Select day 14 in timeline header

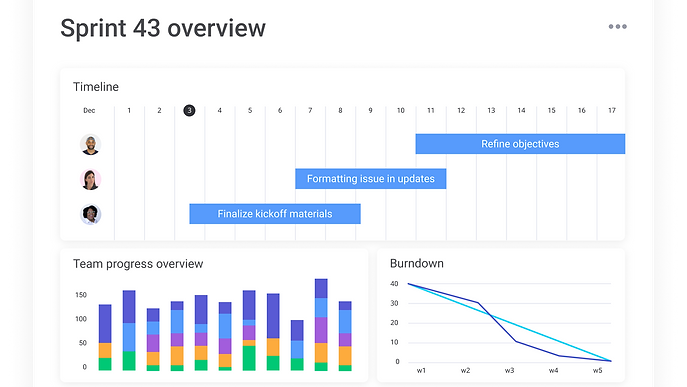(x=521, y=110)
